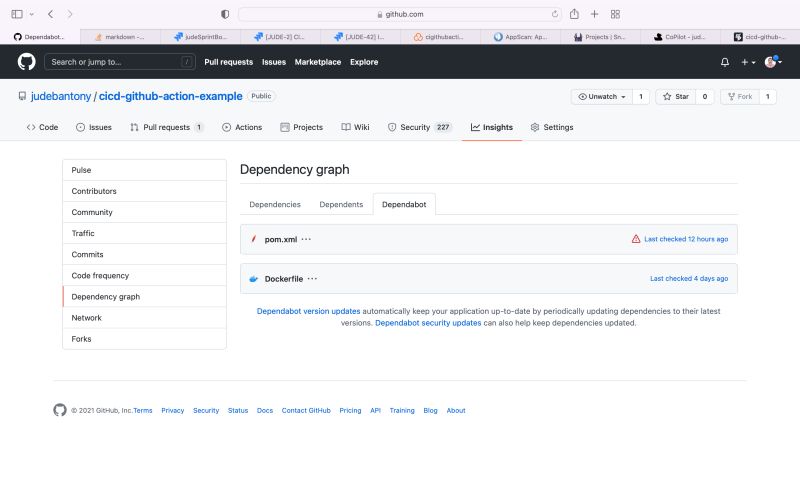This screenshot has width=800, height=500.
Task: Click the Safari share icon
Action: [574, 14]
